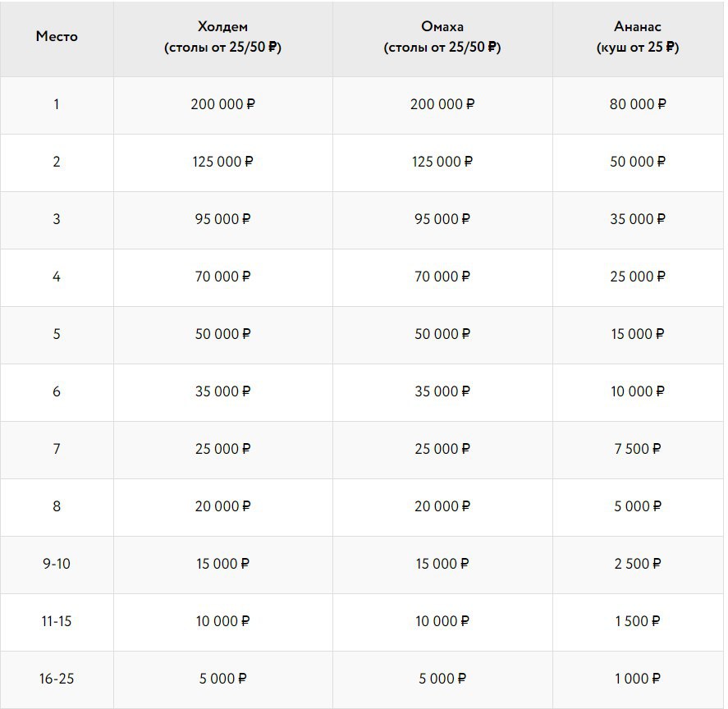Screen dimensions: 728x709
Task: Select Омаха sixth place prize 35 000 ₽
Action: click(442, 391)
